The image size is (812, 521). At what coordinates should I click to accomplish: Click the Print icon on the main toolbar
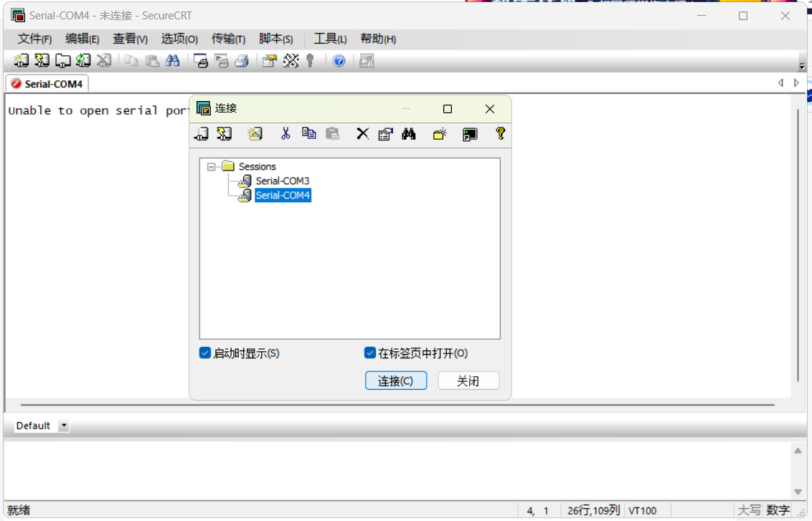(x=242, y=61)
